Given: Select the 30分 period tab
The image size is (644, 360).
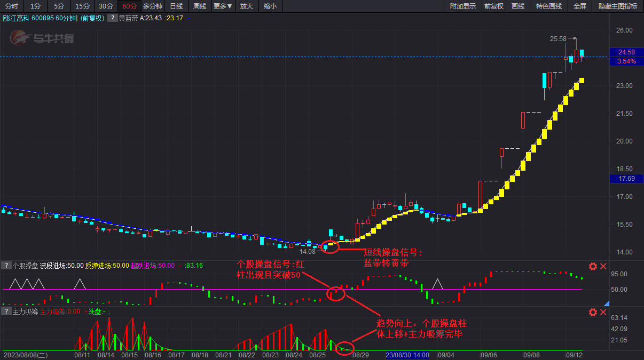Looking at the screenshot, I should point(106,6).
